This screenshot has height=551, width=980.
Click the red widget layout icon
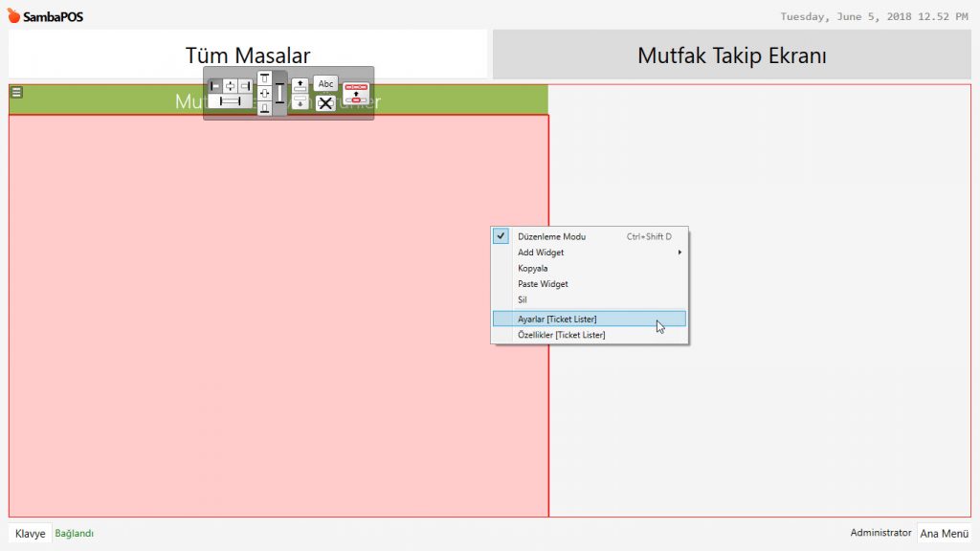point(356,94)
